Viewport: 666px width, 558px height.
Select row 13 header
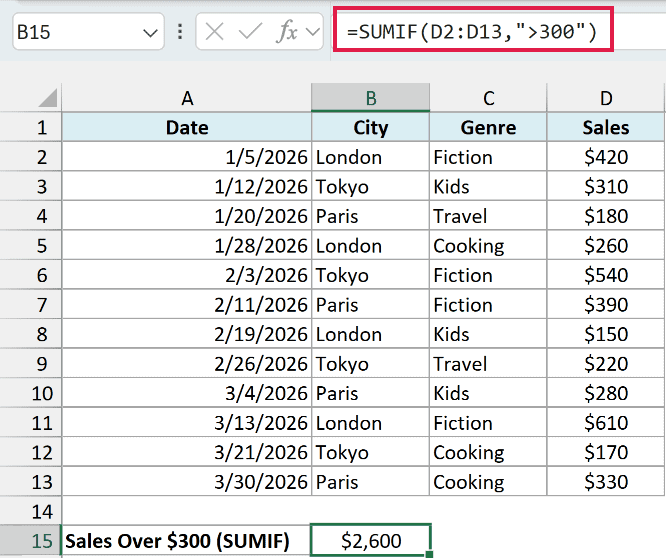(31, 482)
